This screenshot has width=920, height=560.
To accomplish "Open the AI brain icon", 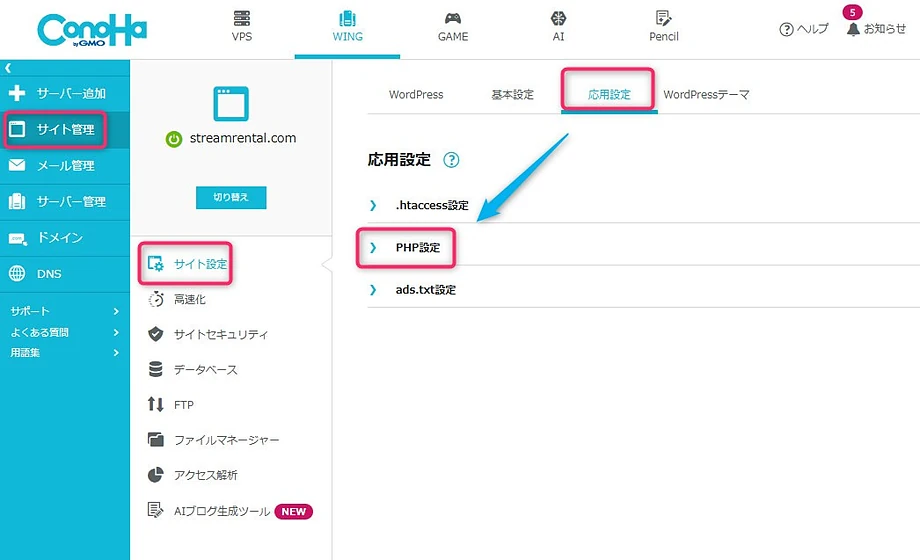I will 559,18.
